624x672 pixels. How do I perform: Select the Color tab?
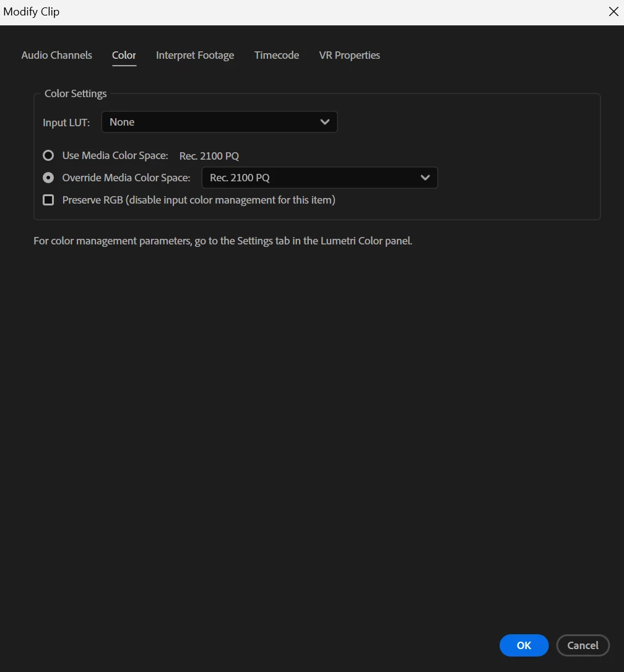(x=124, y=55)
